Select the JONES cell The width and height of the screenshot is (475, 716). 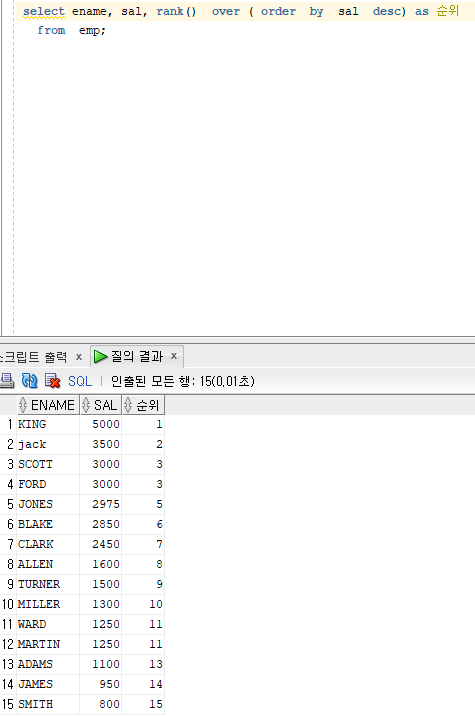48,505
